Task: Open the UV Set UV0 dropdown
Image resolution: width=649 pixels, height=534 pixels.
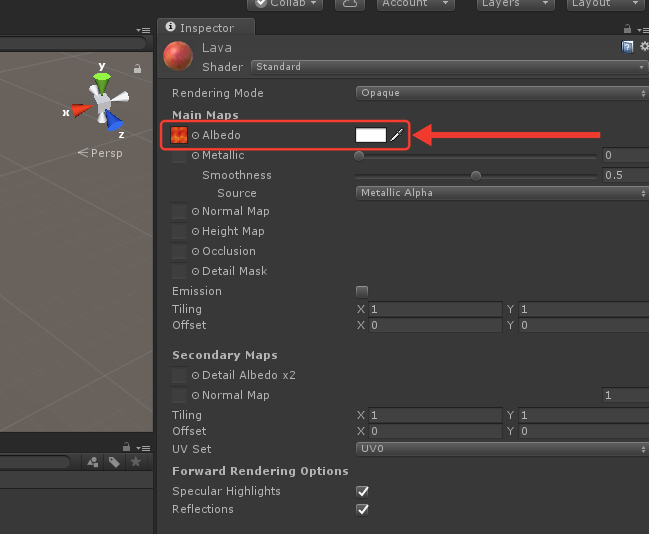Action: [502, 449]
